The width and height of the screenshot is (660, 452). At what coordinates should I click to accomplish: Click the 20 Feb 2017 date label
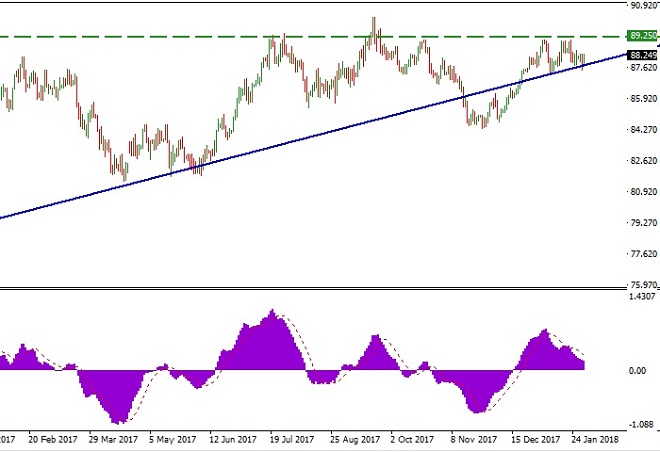tap(53, 439)
